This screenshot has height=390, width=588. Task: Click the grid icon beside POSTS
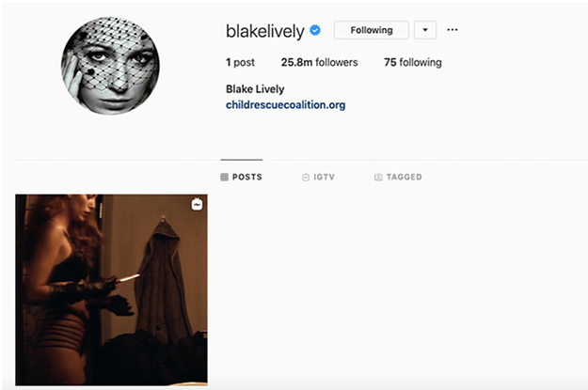(224, 178)
